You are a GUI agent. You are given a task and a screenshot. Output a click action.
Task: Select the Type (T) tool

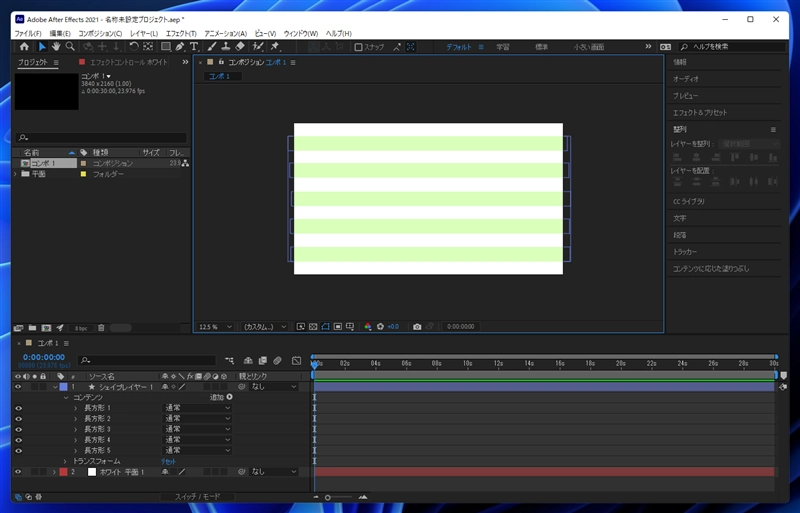coord(193,46)
